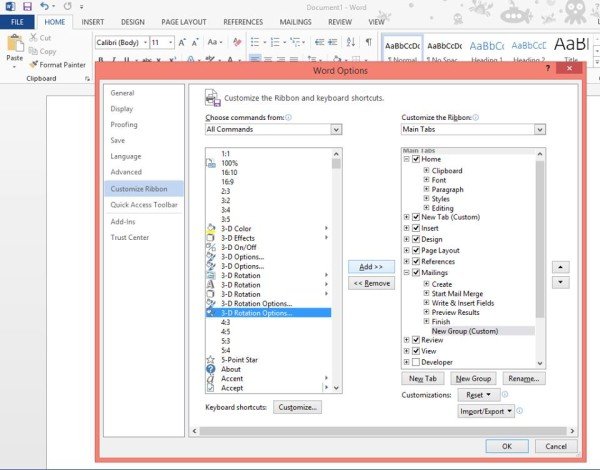Open the Reset customizations dropdown
The width and height of the screenshot is (600, 470).
coord(479,395)
